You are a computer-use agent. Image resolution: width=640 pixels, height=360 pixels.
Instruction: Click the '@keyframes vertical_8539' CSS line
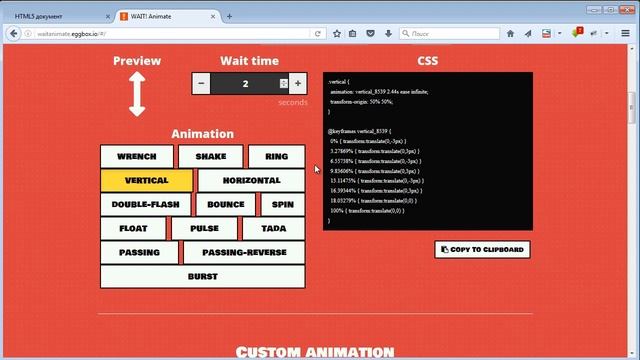pos(359,131)
